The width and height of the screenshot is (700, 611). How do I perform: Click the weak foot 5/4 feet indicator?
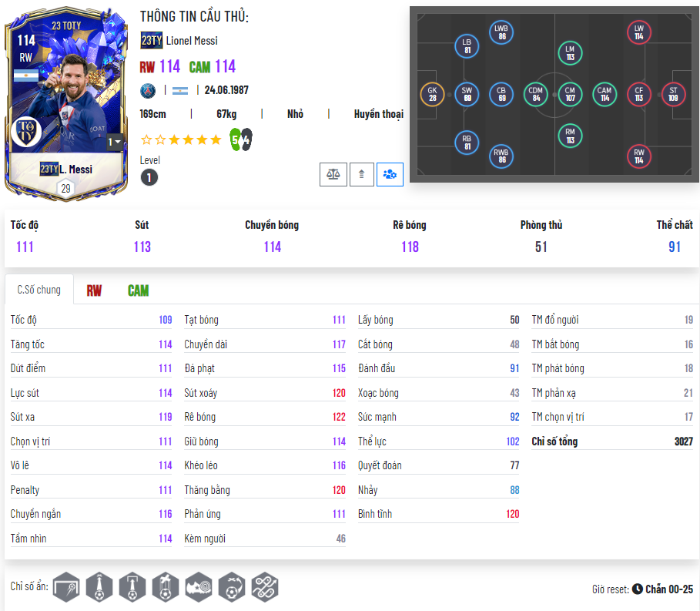[x=240, y=139]
